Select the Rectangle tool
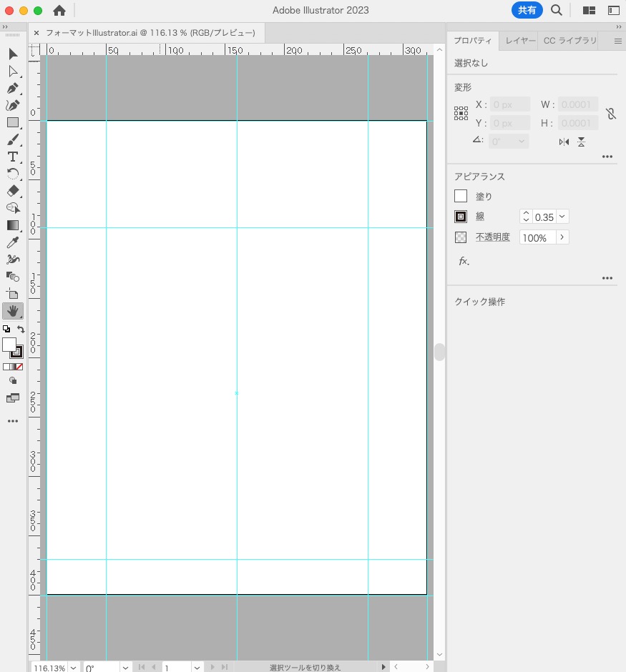This screenshot has width=626, height=672. click(x=13, y=122)
